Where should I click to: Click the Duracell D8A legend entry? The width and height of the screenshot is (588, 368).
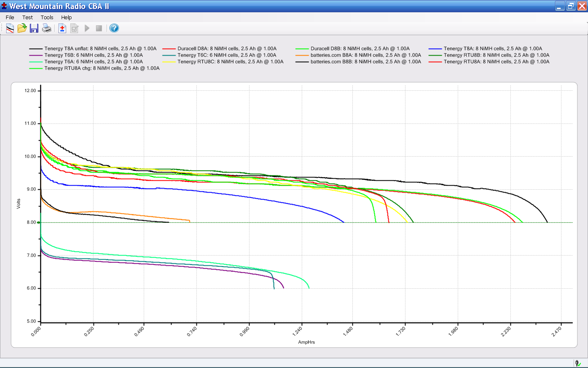pos(227,49)
